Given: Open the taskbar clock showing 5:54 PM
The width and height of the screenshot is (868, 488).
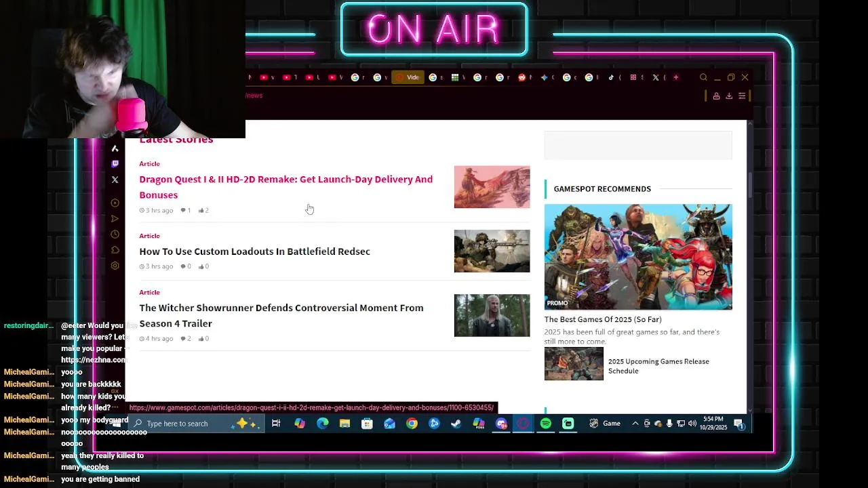Looking at the screenshot, I should point(713,424).
